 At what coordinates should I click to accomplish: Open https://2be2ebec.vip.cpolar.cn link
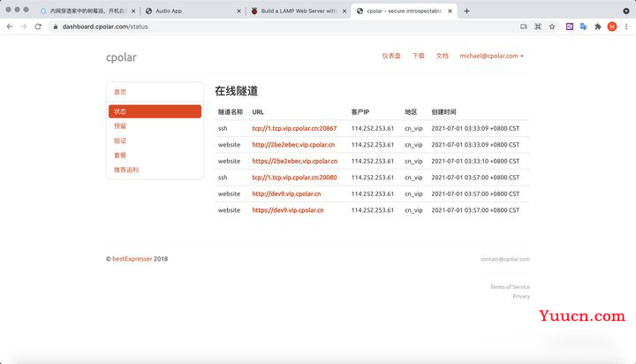point(294,161)
